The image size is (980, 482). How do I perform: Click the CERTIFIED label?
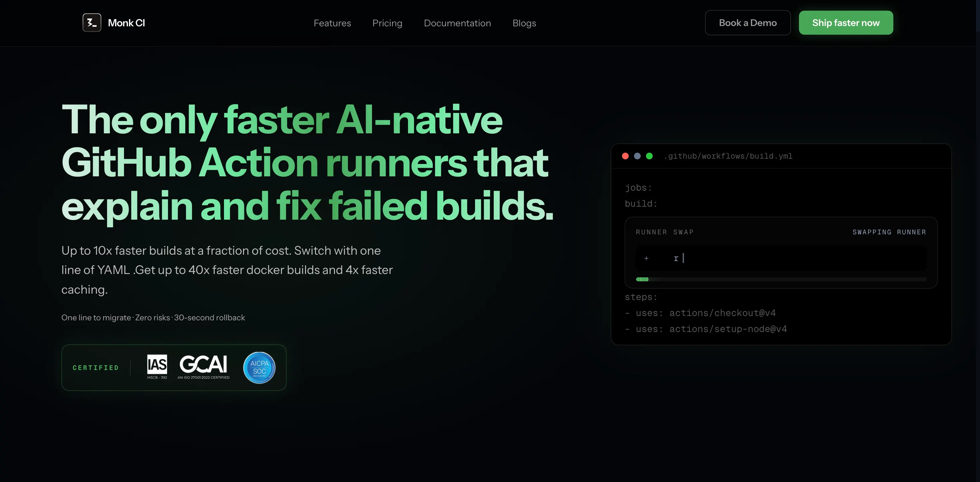tap(95, 368)
